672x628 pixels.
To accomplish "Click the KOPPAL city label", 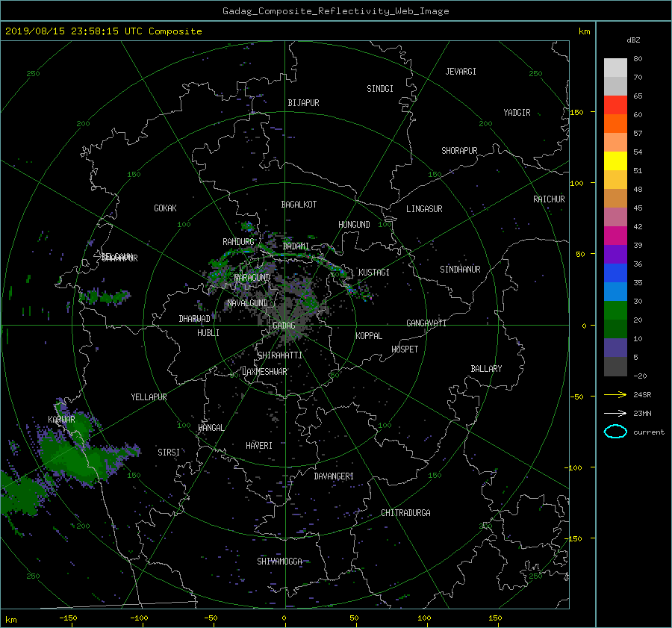I will pyautogui.click(x=369, y=335).
